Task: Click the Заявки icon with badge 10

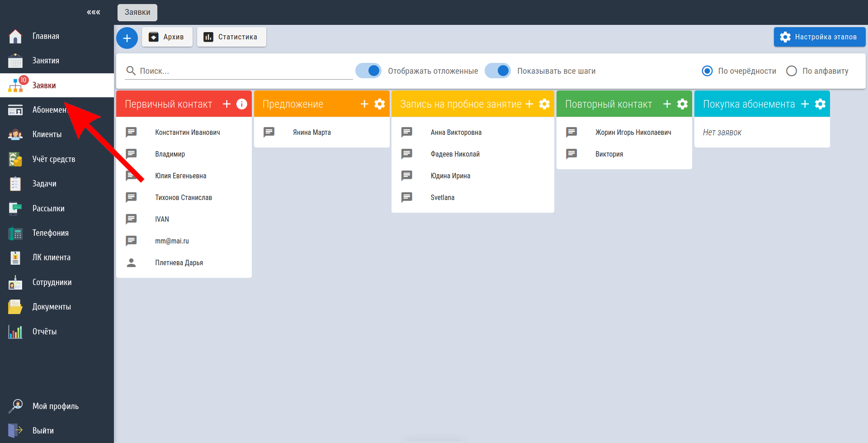Action: [17, 85]
